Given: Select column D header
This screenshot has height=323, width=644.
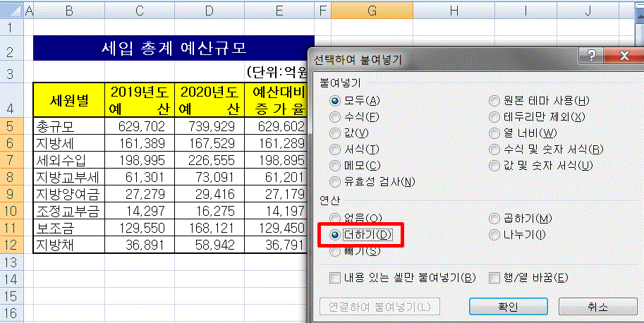Looking at the screenshot, I should click(209, 11).
